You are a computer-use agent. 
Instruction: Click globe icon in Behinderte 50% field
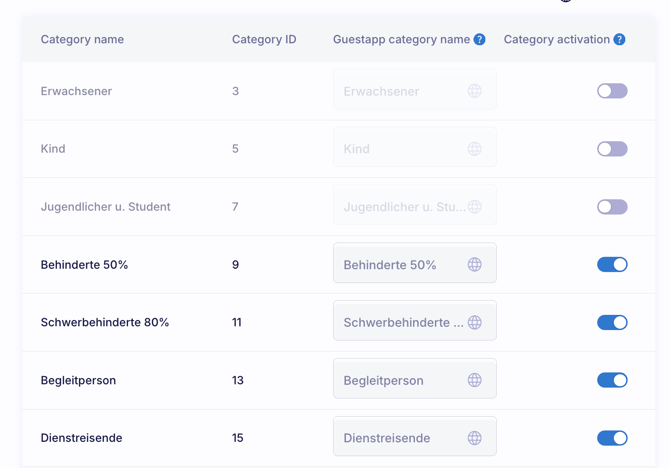(x=475, y=265)
